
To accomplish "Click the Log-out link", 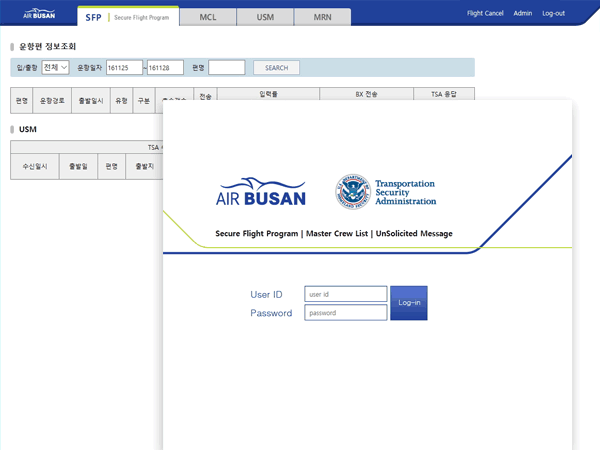I will [x=553, y=13].
